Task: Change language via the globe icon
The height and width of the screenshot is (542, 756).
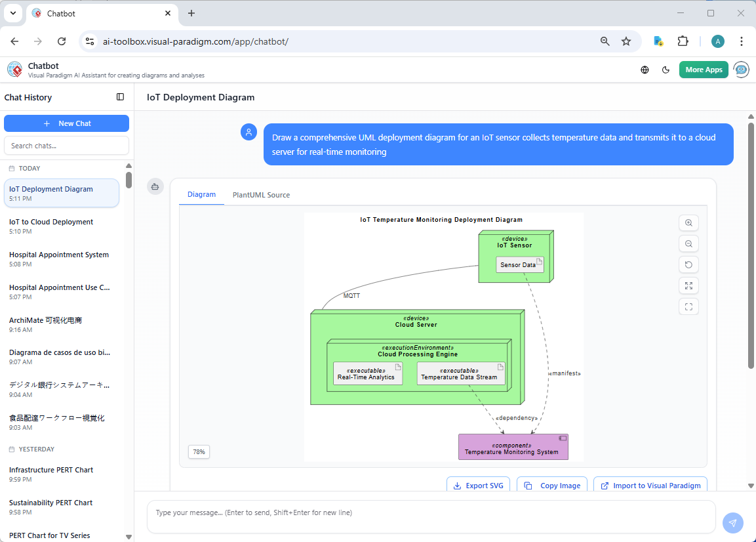Action: 644,69
